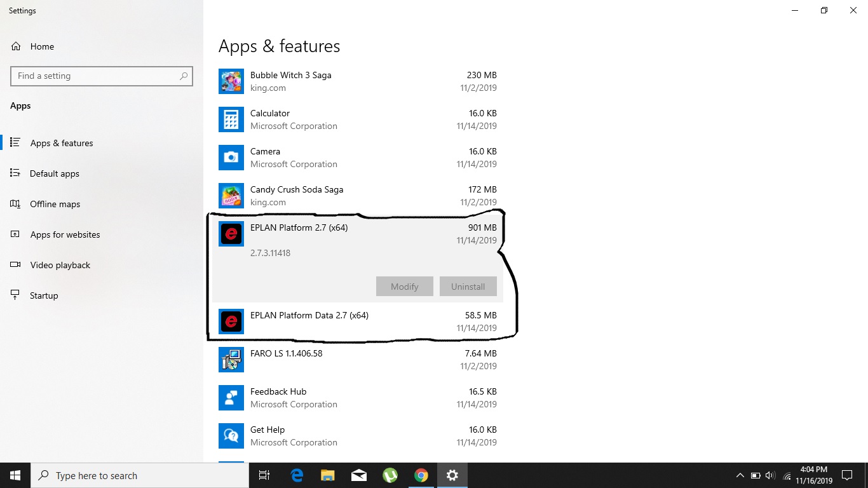
Task: Open Google Chrome from the taskbar
Action: point(421,475)
